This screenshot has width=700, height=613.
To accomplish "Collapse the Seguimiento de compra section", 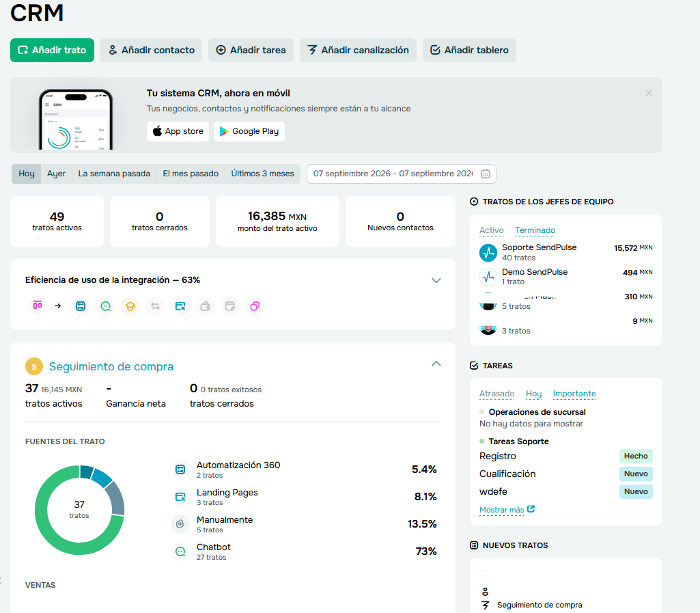I will (436, 364).
